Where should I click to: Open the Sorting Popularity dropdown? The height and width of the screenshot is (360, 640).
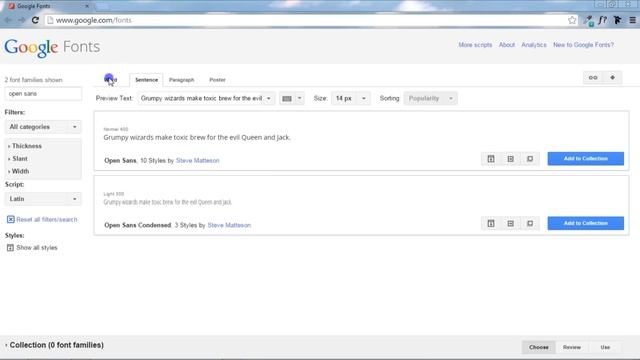pos(430,98)
